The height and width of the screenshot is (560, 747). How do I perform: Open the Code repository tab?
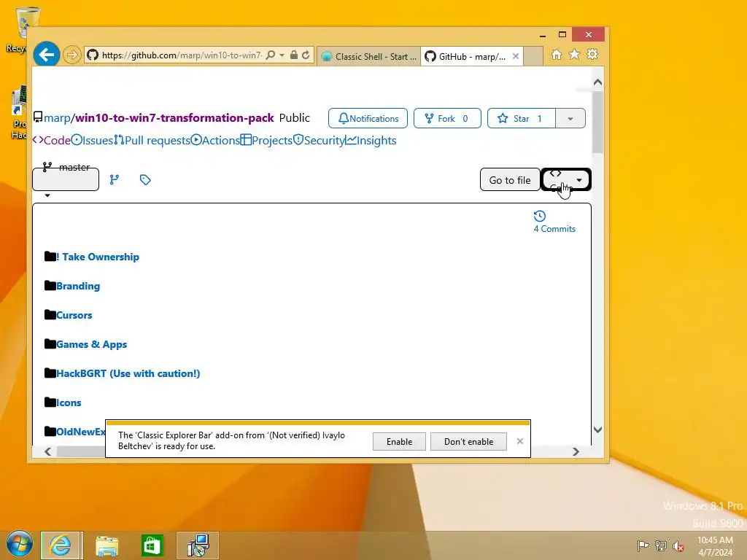[52, 141]
